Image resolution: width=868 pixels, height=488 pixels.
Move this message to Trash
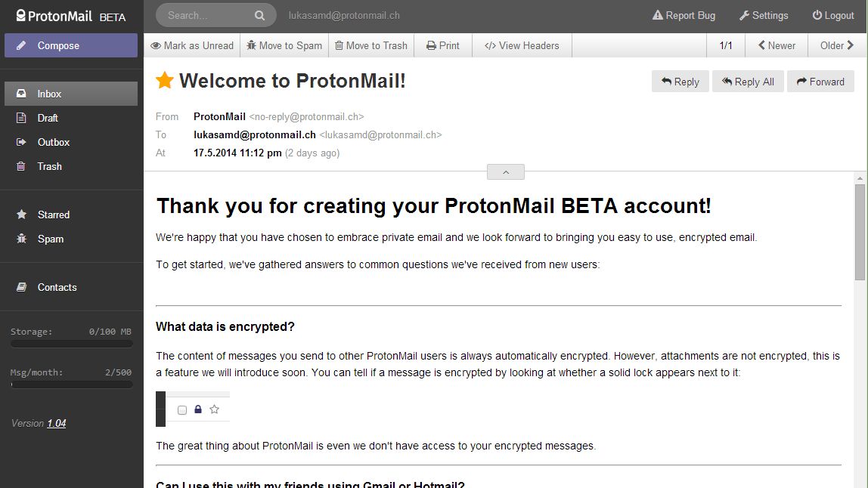tap(370, 45)
